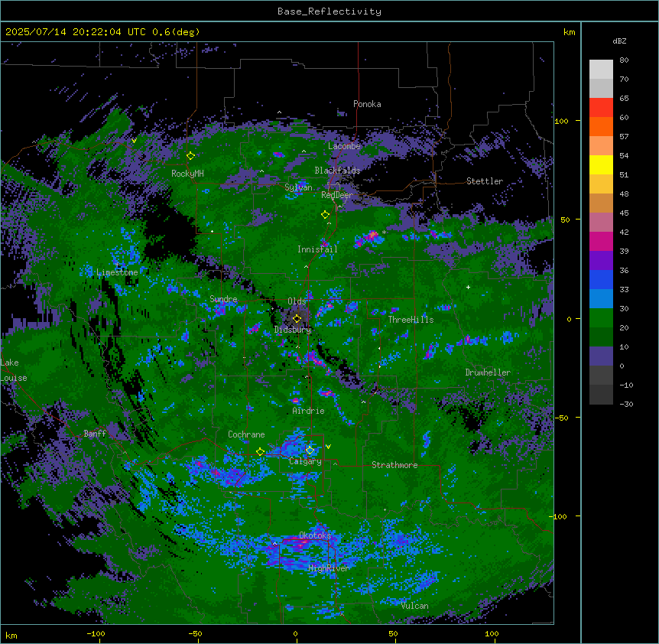Click the Calgary city label

coord(305,461)
